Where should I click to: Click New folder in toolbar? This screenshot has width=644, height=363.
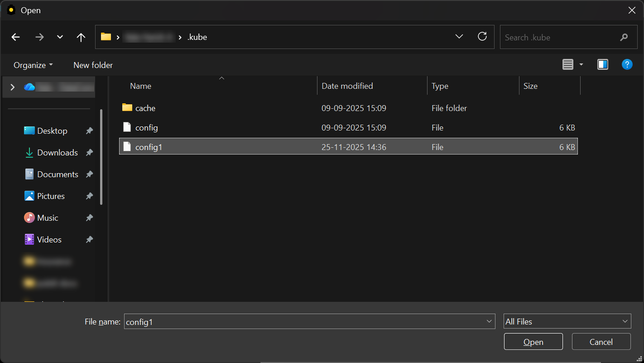click(x=93, y=65)
